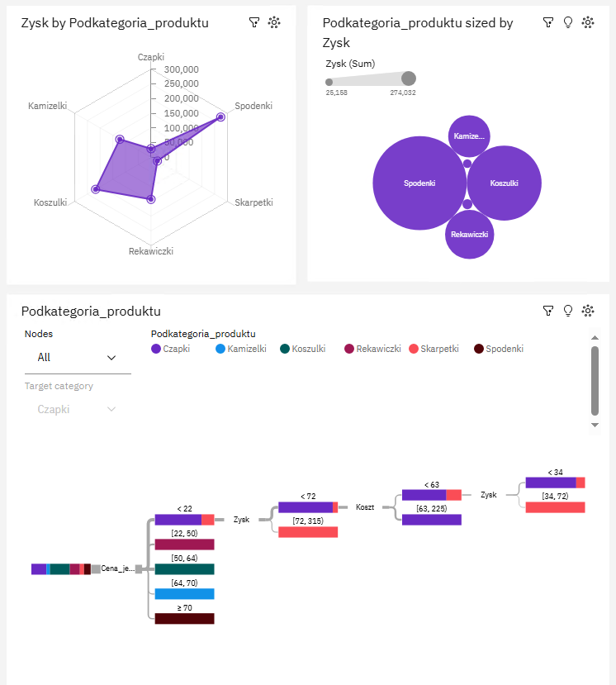The height and width of the screenshot is (685, 616).
Task: Click the gear-like icon on bubble chart widget
Action: coord(588,23)
